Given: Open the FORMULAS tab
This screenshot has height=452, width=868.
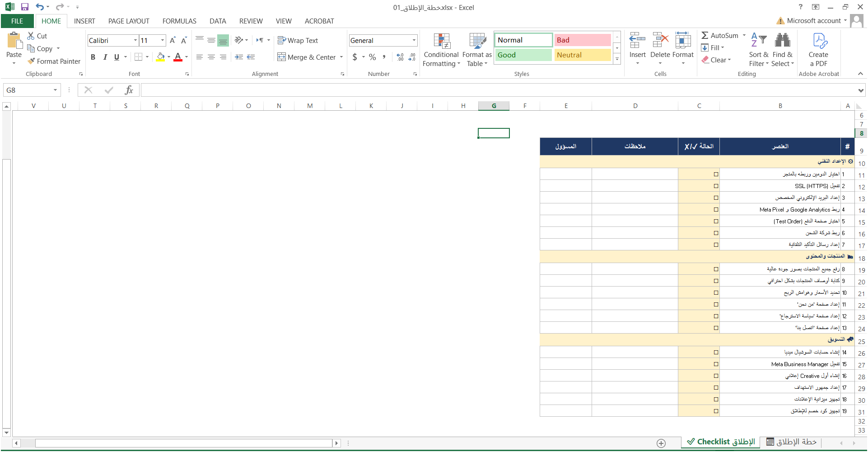Looking at the screenshot, I should (179, 21).
